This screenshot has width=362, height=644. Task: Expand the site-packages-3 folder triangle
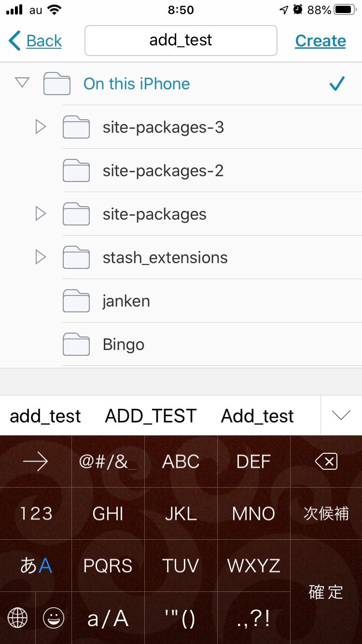pos(41,127)
